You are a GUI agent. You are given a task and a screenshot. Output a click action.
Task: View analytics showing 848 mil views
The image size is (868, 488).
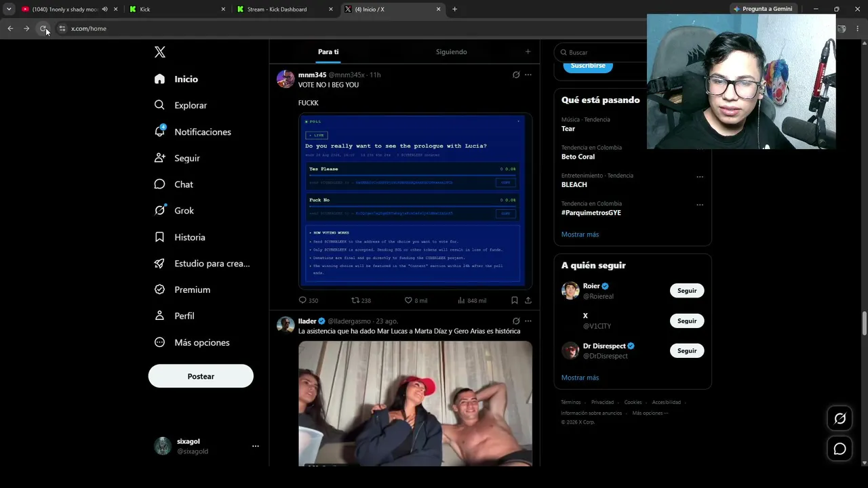(x=472, y=300)
